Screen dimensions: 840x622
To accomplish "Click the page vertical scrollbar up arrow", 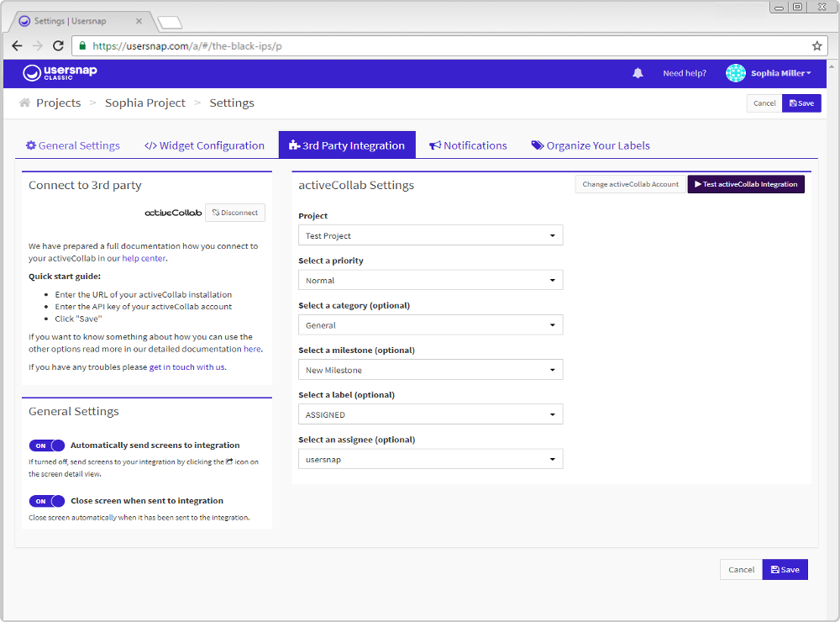I will click(832, 66).
